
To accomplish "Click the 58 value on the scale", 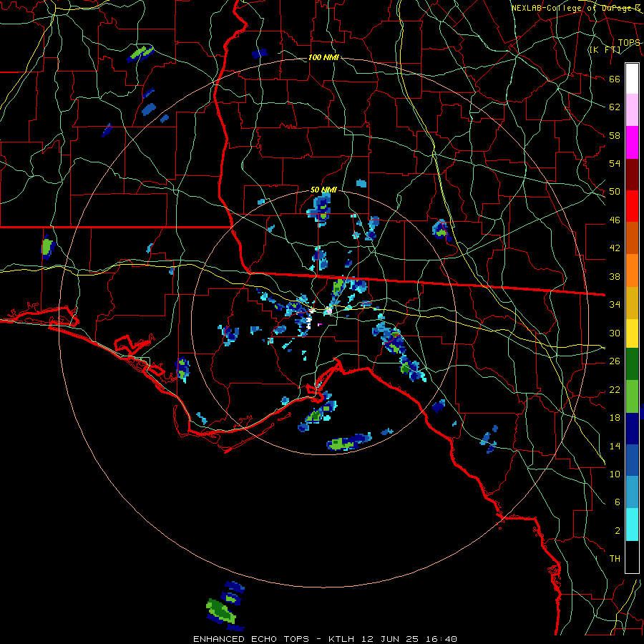I will tap(615, 135).
